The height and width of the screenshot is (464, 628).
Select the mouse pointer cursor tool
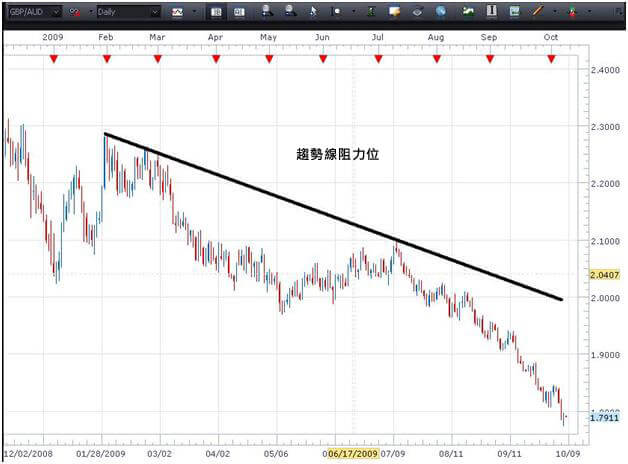click(x=314, y=13)
